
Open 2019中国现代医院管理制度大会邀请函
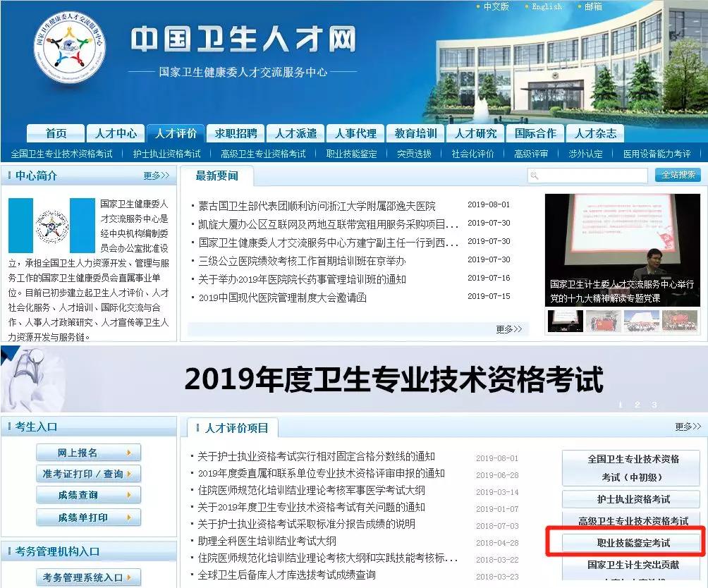click(x=282, y=298)
